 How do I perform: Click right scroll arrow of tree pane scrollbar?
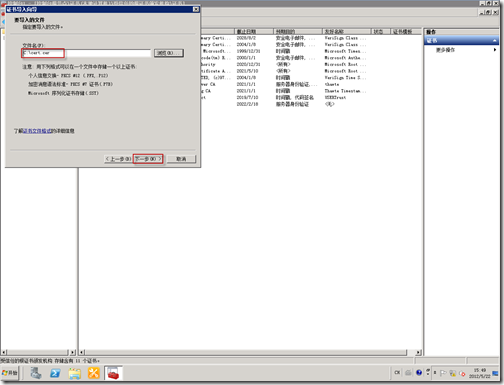(73, 352)
